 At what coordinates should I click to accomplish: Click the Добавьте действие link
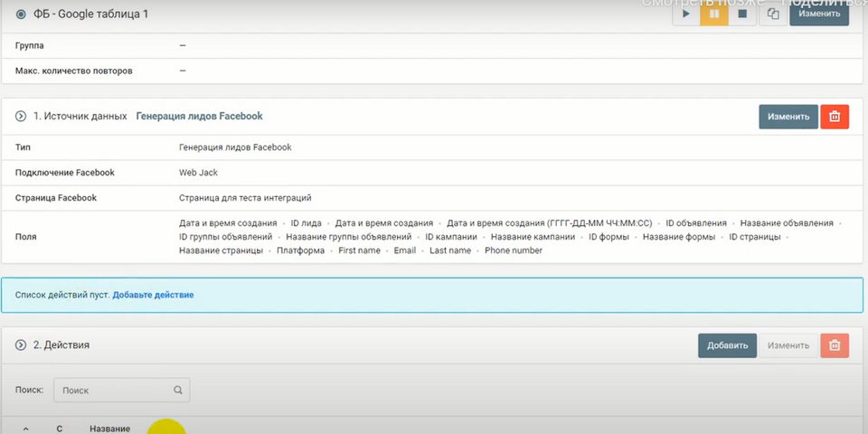pyautogui.click(x=153, y=295)
